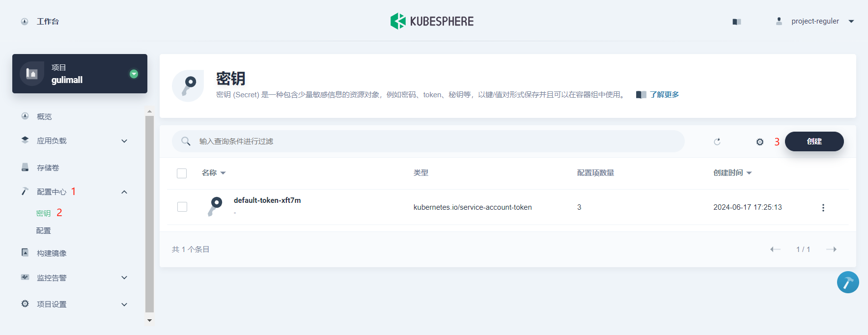The width and height of the screenshot is (868, 335).
Task: Focus the 输入查询条件进行过滤 search field
Action: [428, 141]
